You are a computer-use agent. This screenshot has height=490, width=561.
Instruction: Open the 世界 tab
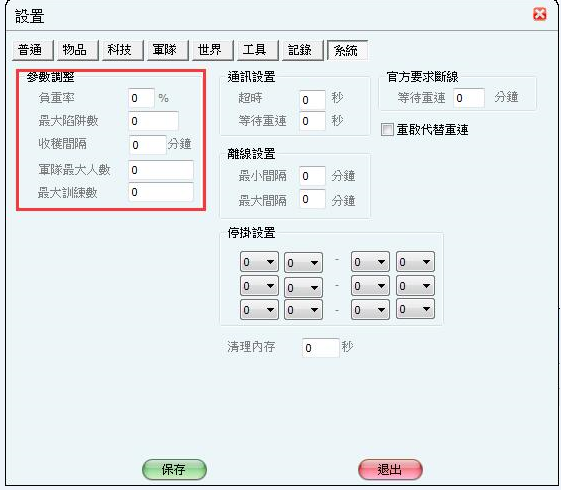click(x=213, y=50)
